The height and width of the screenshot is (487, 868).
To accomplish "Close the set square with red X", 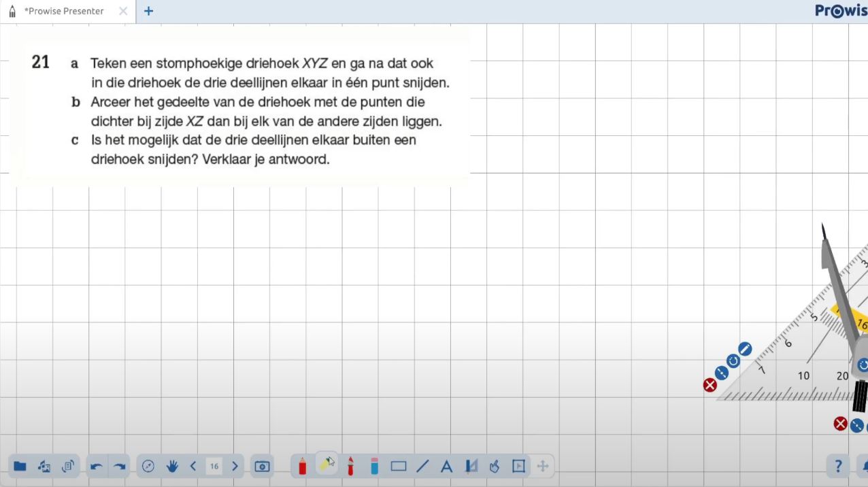I will coord(710,385).
